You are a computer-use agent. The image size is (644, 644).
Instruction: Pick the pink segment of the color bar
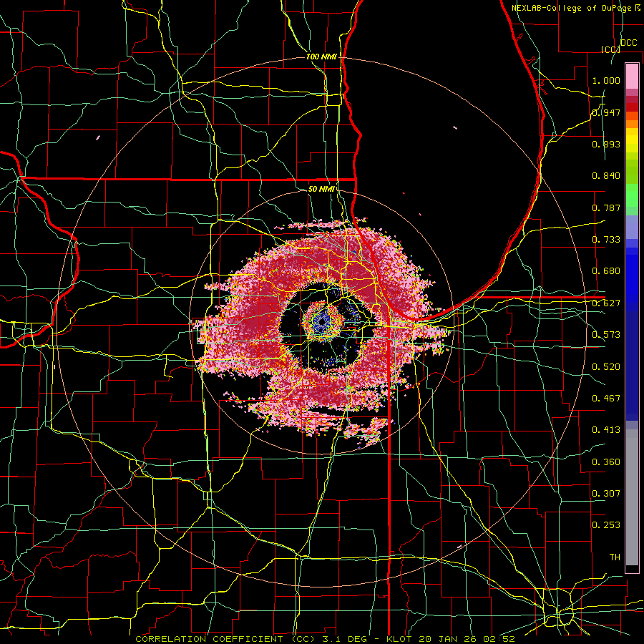(632, 76)
